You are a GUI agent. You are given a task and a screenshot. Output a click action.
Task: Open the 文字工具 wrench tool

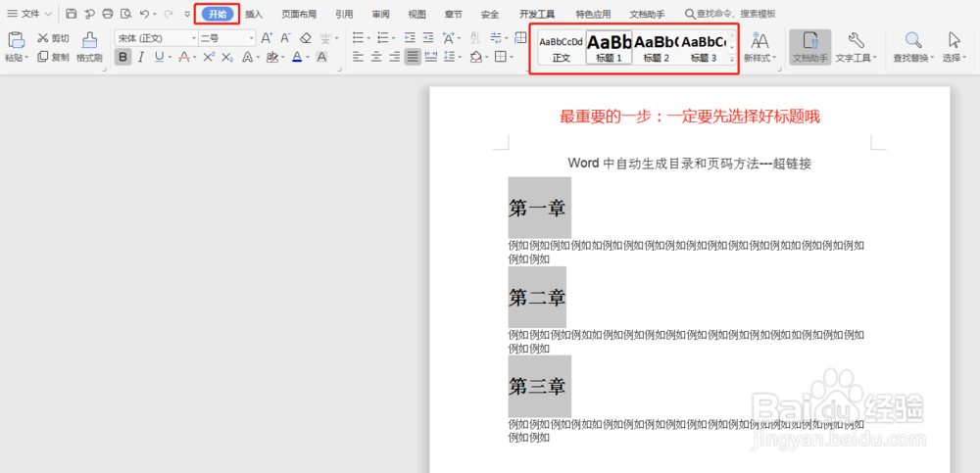pyautogui.click(x=857, y=47)
